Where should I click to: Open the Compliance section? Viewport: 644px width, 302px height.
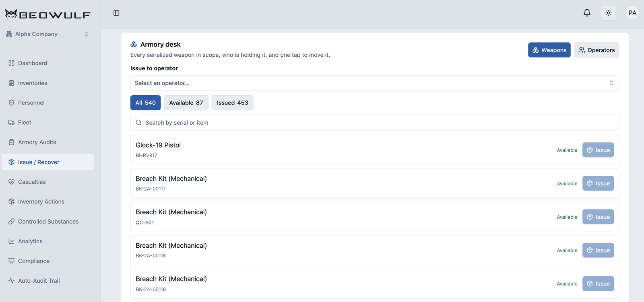[x=47, y=261]
